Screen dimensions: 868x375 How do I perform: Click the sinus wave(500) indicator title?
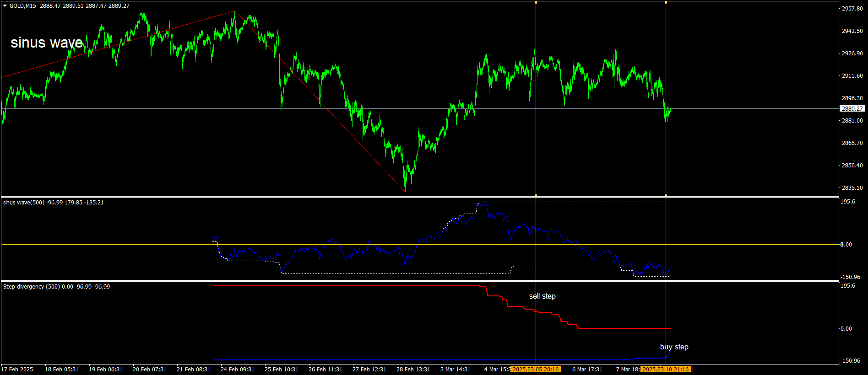24,203
